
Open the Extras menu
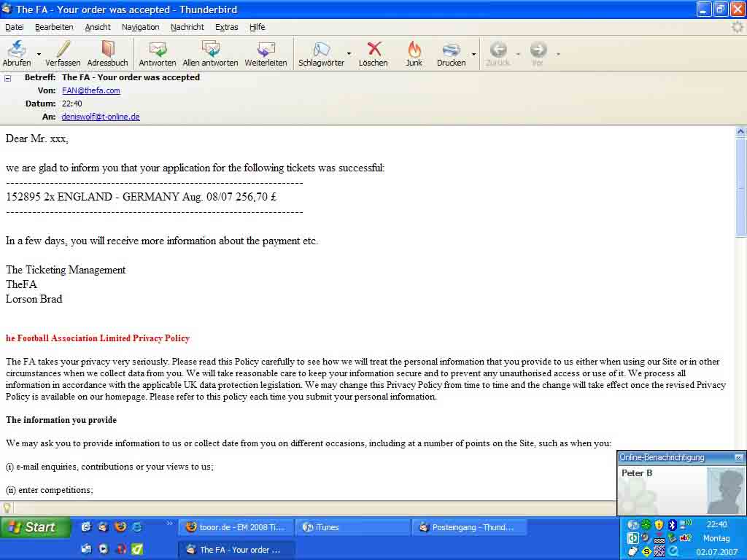[226, 27]
